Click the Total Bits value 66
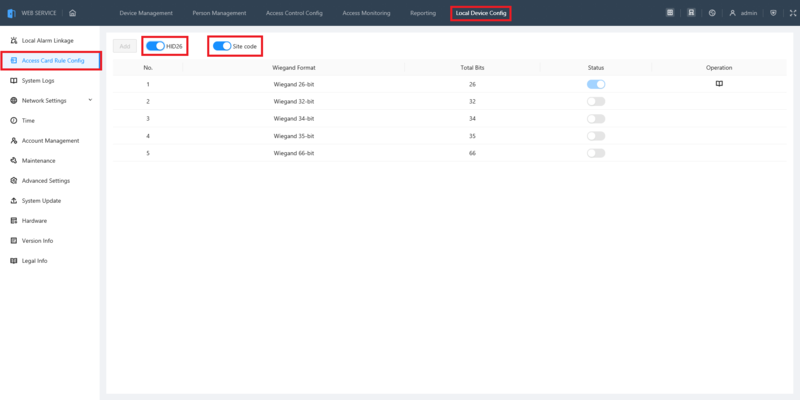 pyautogui.click(x=472, y=153)
